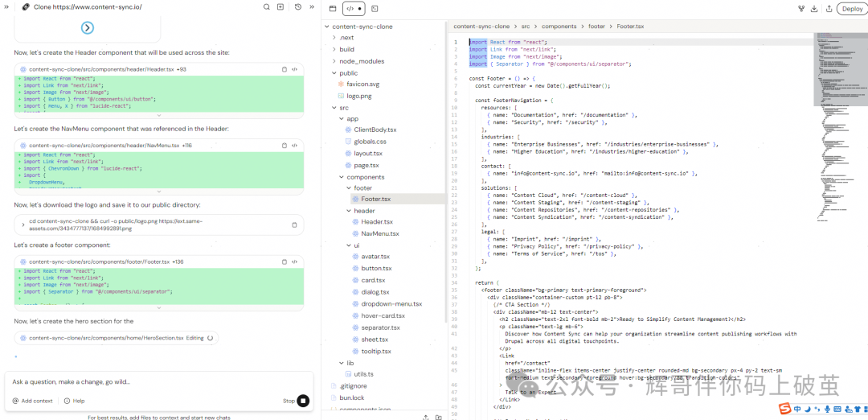
Task: Switch to the terminal view tab
Action: coord(375,8)
